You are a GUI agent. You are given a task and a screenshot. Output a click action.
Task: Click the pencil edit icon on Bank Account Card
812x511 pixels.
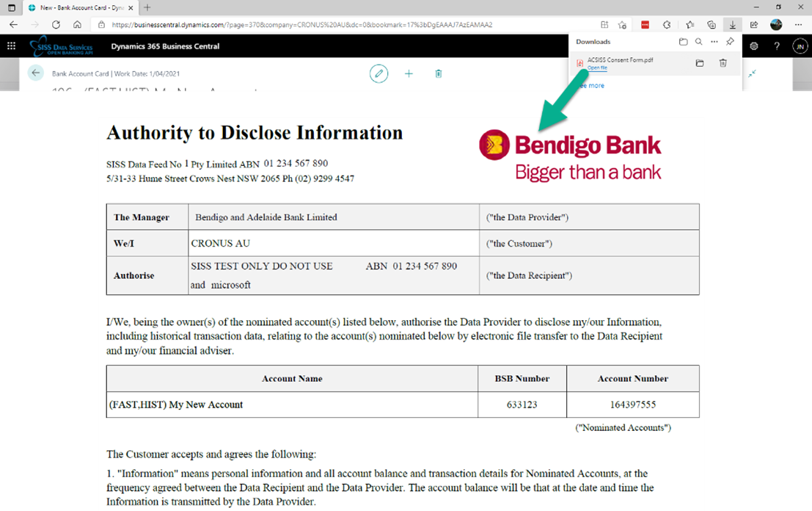(378, 73)
